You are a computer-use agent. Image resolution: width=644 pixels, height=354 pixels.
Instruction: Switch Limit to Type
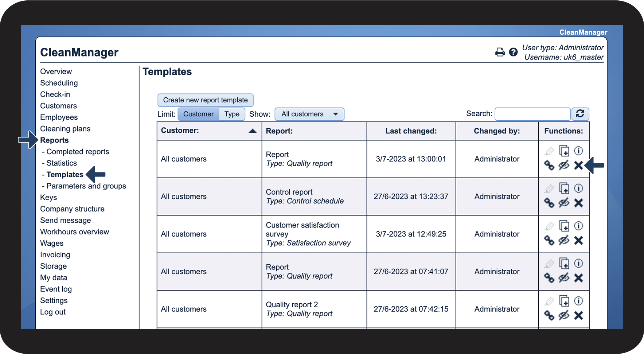(x=232, y=114)
